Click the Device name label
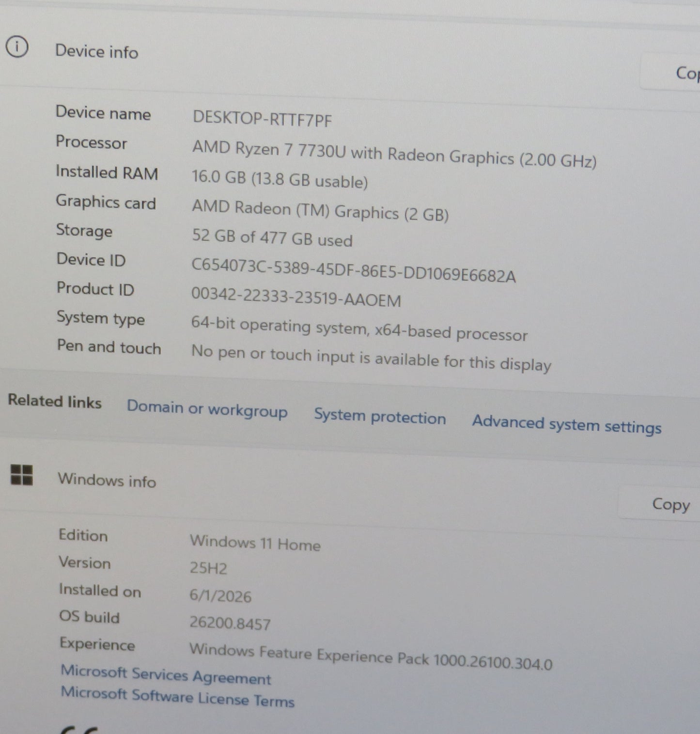The image size is (700, 734). pos(103,113)
